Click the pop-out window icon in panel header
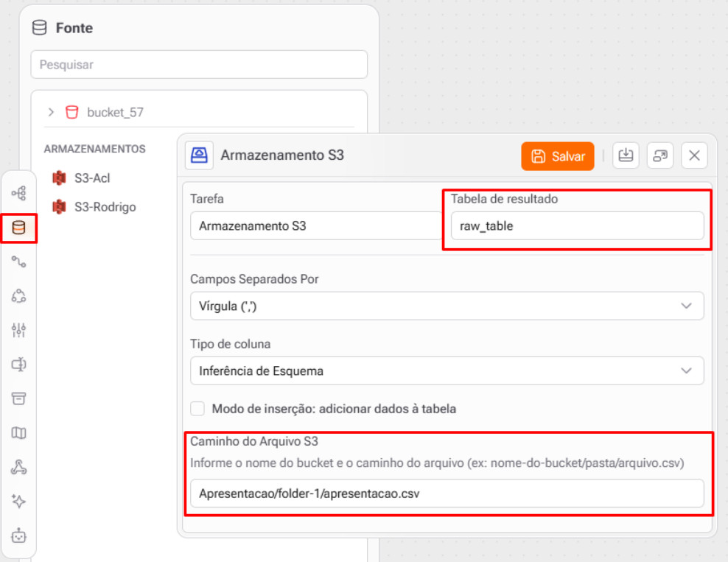 click(660, 155)
